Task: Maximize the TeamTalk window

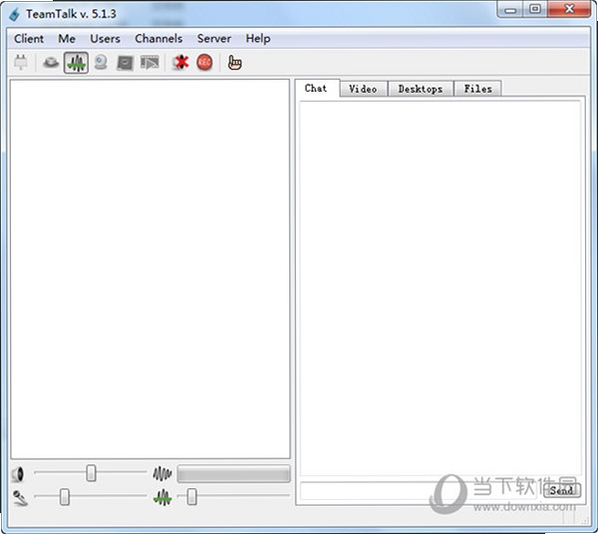Action: click(x=535, y=9)
